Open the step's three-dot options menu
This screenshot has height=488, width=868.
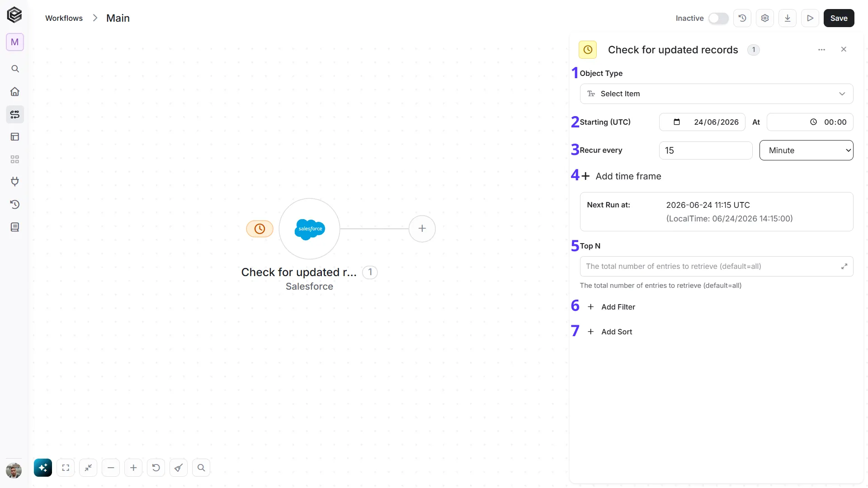(822, 50)
